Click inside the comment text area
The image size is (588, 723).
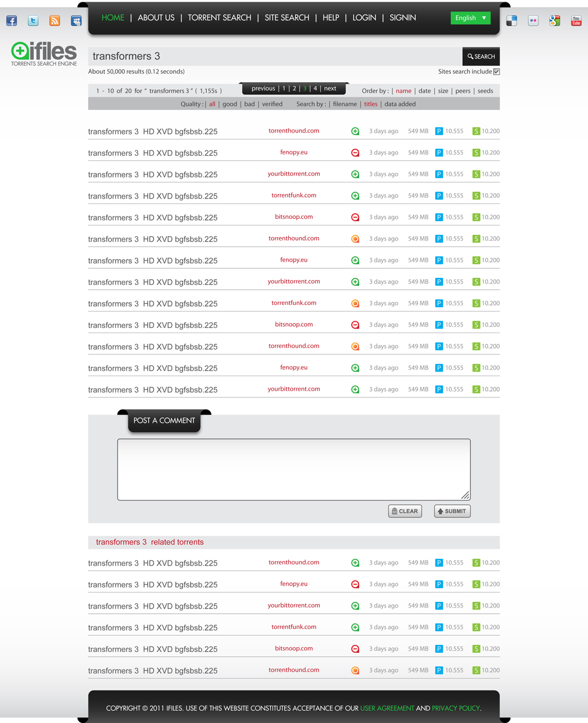[294, 470]
